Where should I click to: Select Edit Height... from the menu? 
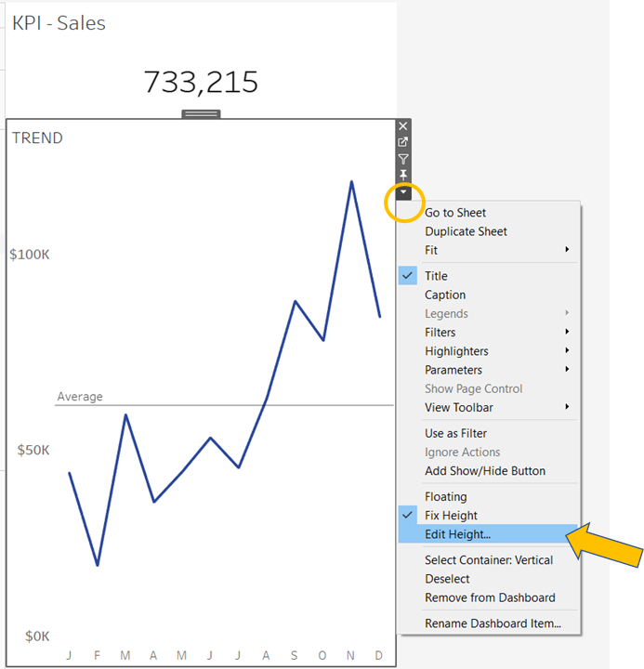tap(457, 534)
